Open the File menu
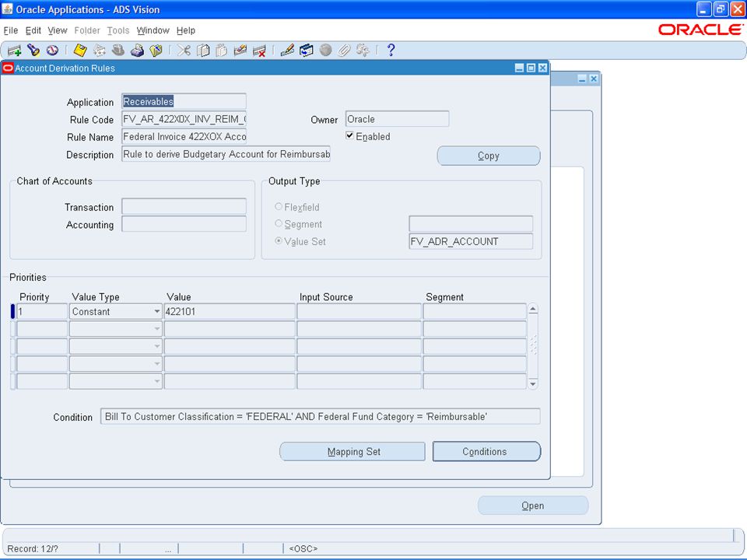Screen dimensions: 747x560 (10, 30)
